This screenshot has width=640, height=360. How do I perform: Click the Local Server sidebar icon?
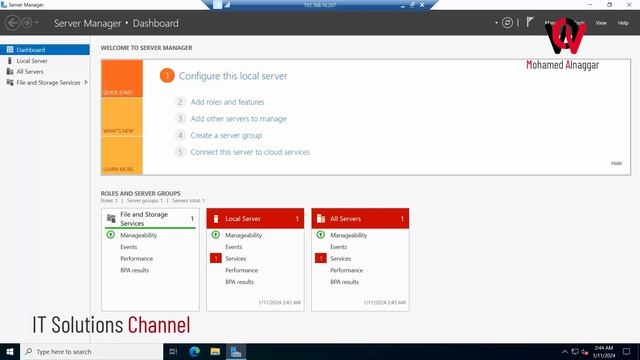tap(10, 61)
